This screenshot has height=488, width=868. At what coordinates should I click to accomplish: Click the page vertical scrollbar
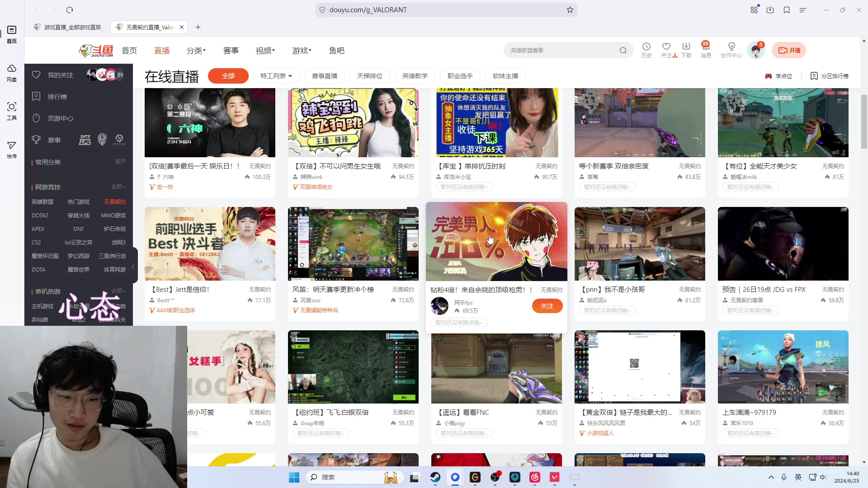(x=864, y=122)
